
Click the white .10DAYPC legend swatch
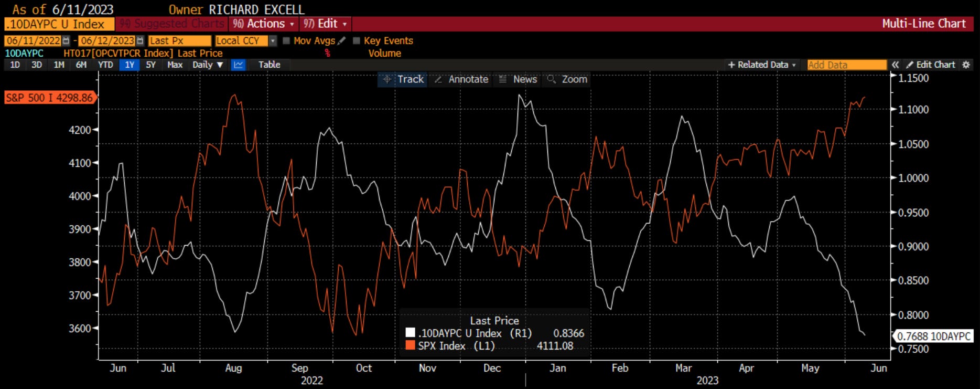pyautogui.click(x=410, y=333)
